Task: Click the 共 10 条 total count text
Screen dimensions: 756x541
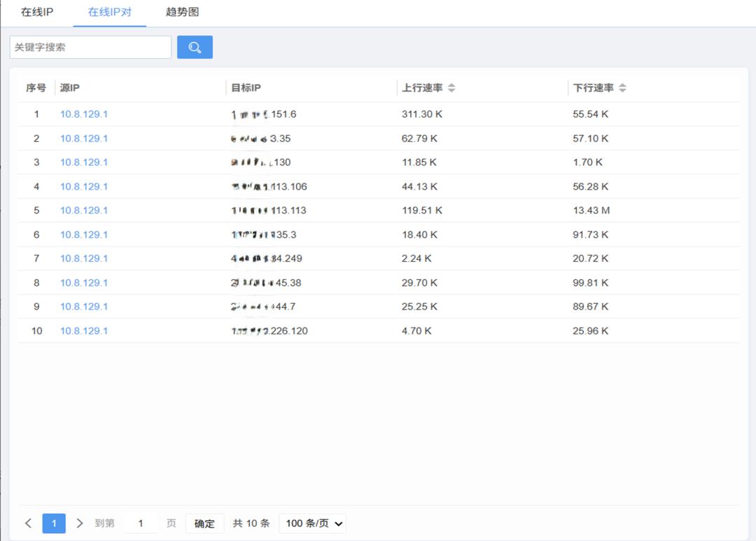Action: tap(251, 524)
